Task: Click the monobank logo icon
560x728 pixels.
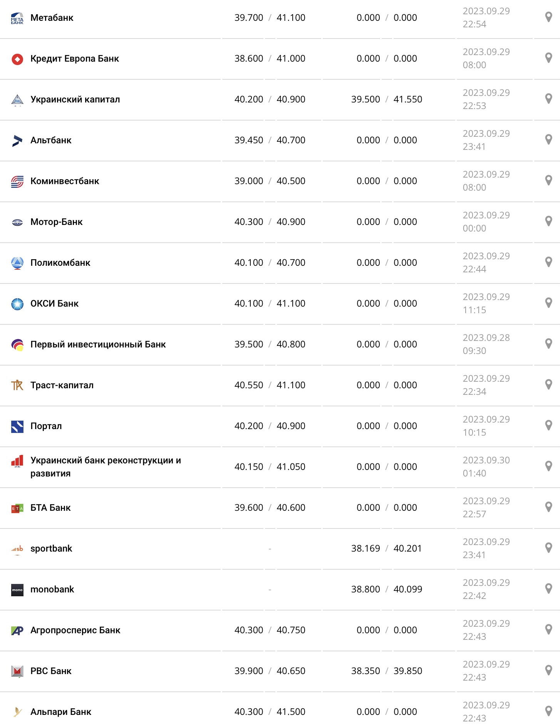Action: (x=17, y=589)
